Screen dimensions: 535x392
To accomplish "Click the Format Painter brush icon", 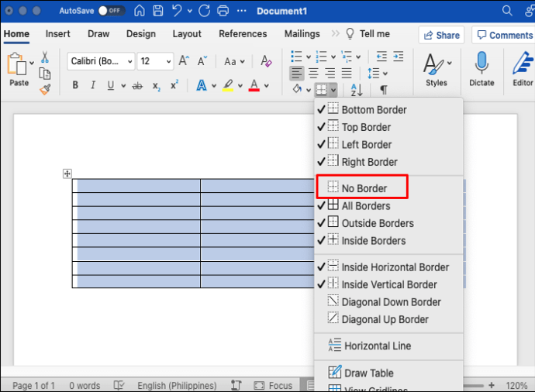I will pyautogui.click(x=45, y=88).
